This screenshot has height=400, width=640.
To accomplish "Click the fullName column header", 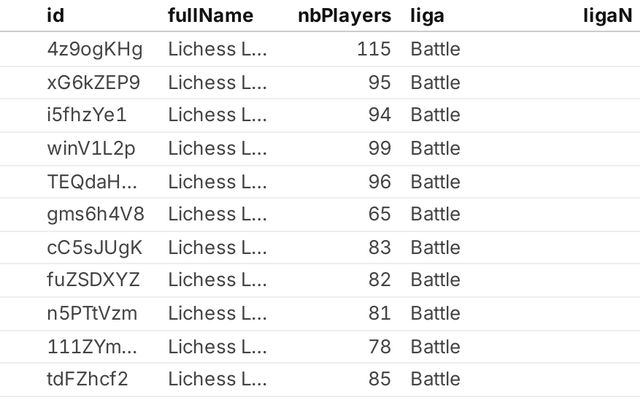I will [x=210, y=15].
